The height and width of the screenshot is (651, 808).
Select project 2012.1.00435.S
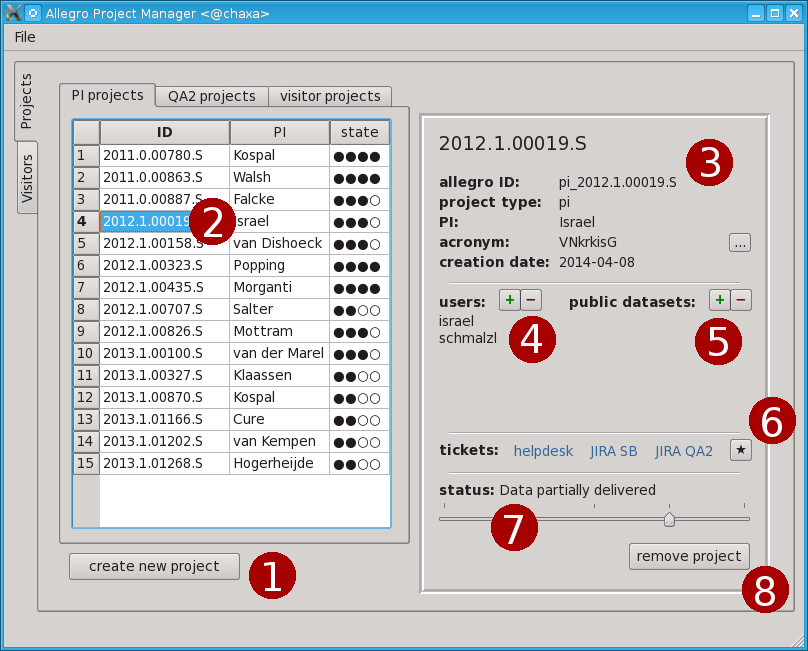(164, 287)
